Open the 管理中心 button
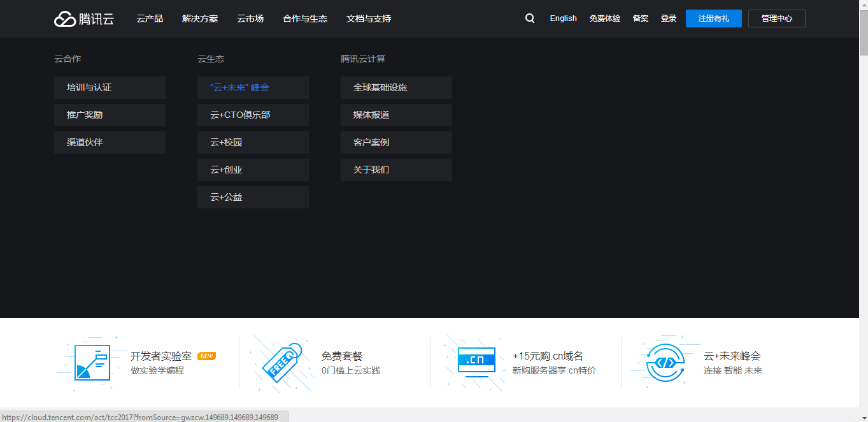 [x=777, y=18]
